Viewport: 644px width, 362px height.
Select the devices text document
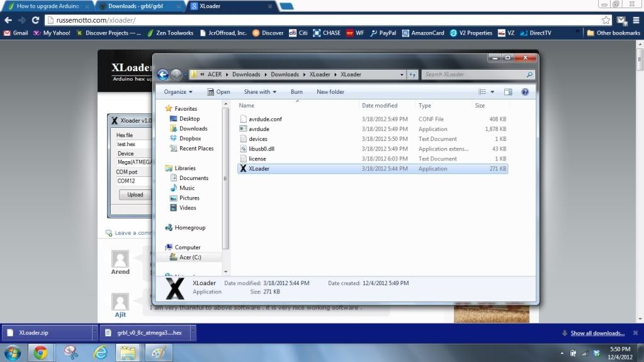point(373,139)
